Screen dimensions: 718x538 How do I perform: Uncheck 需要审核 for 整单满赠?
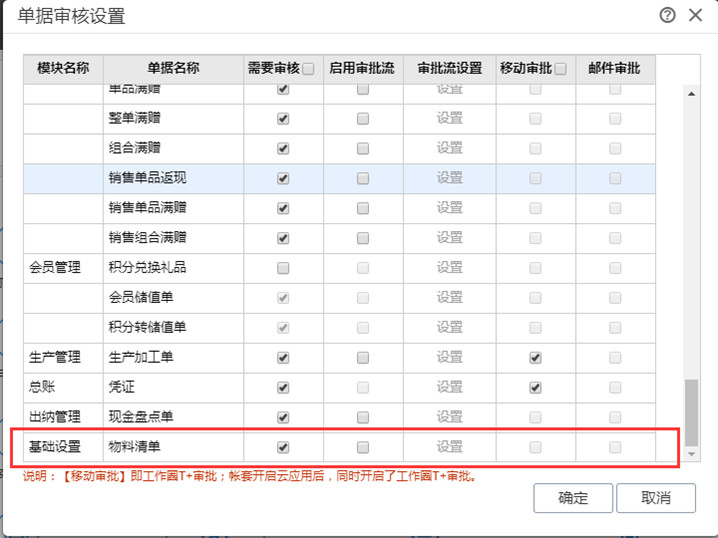click(x=283, y=119)
